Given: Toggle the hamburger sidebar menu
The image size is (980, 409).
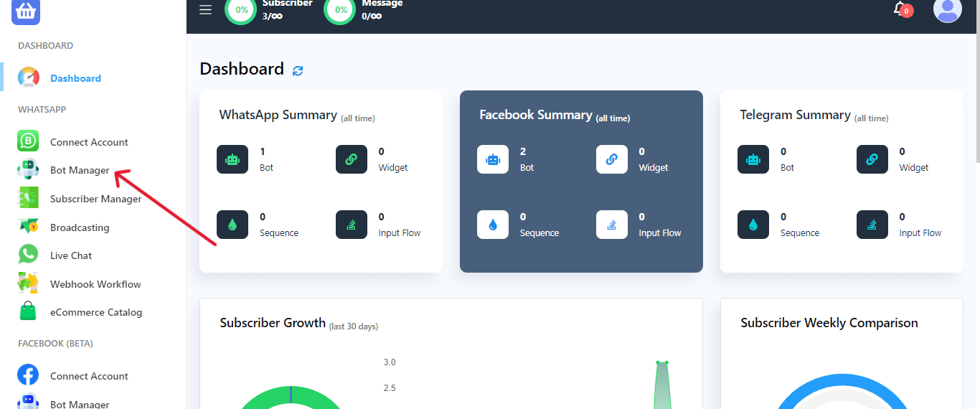Looking at the screenshot, I should pyautogui.click(x=206, y=9).
